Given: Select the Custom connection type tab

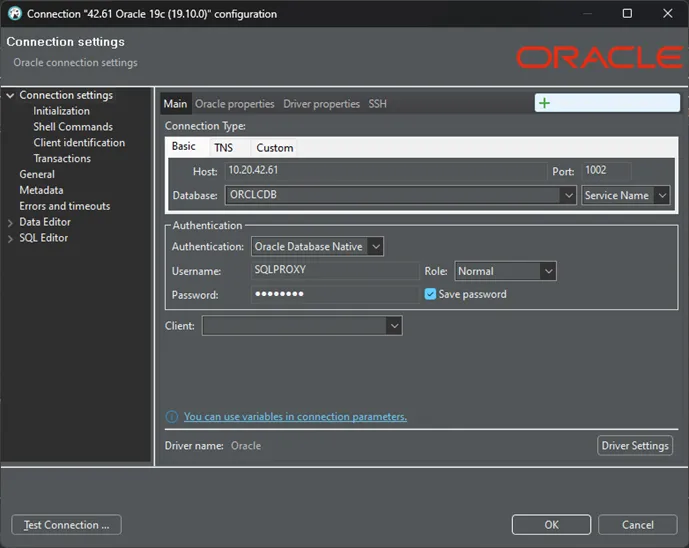Looking at the screenshot, I should pos(275,148).
